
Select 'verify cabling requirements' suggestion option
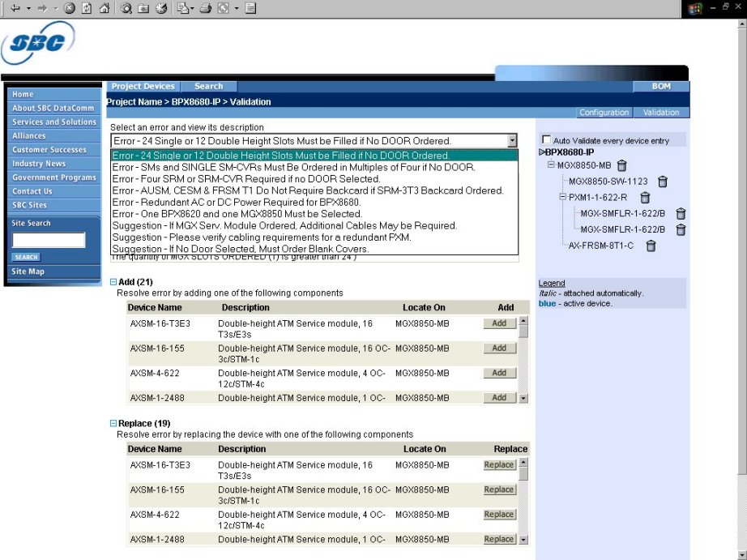click(314, 237)
